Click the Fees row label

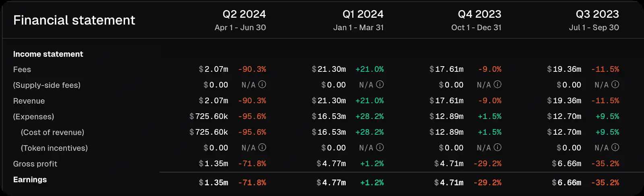click(22, 69)
